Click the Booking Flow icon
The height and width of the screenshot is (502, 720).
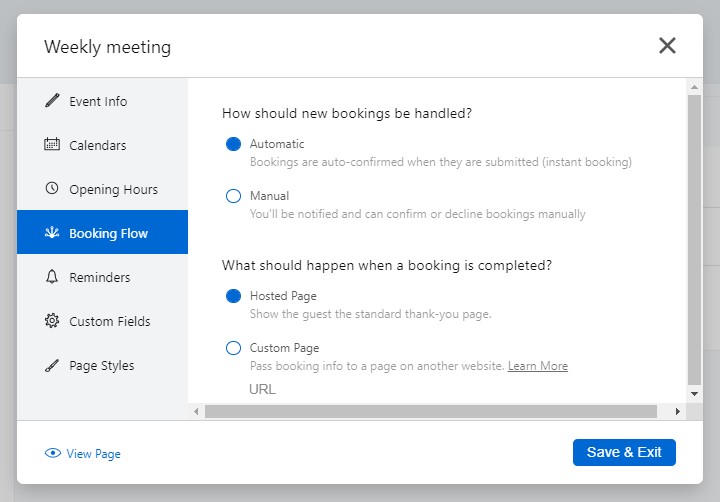click(52, 233)
